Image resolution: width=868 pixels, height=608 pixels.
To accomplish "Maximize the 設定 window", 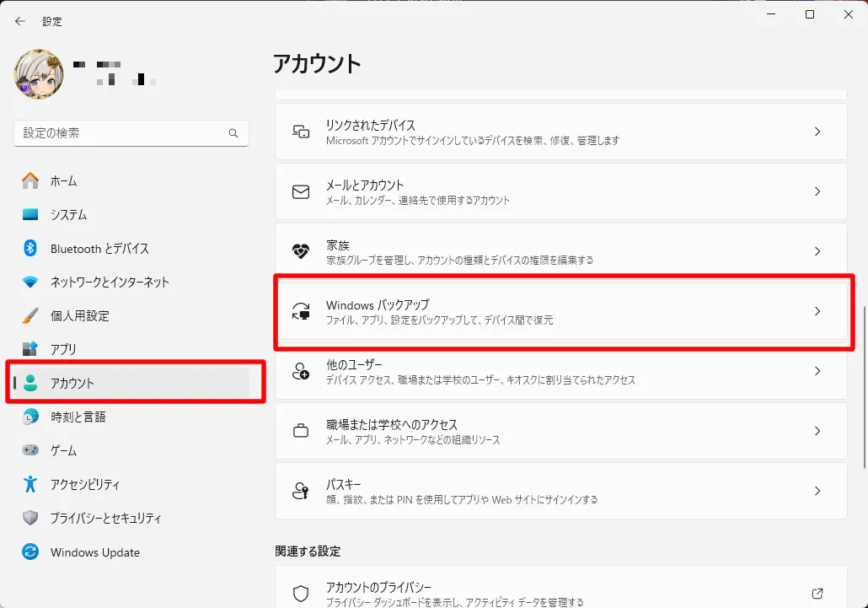I will 810,14.
